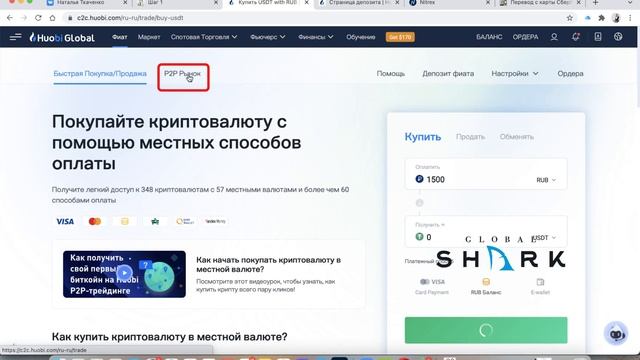Image resolution: width=640 pixels, height=360 pixels.
Task: Bookmark this page with the star icon
Action: [570, 18]
